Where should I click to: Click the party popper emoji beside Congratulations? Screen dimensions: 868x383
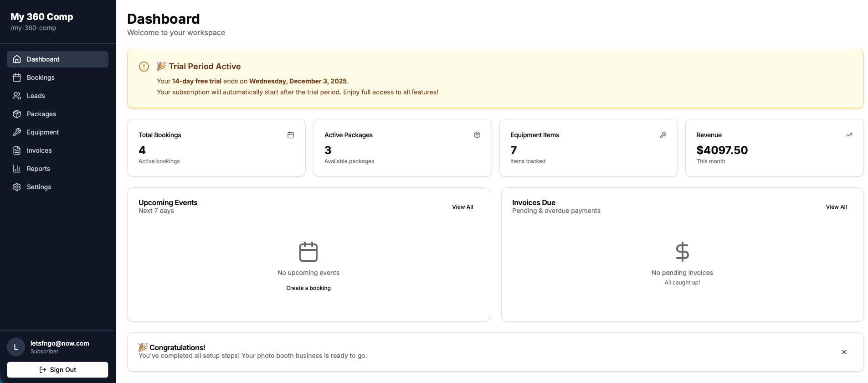[x=143, y=347]
